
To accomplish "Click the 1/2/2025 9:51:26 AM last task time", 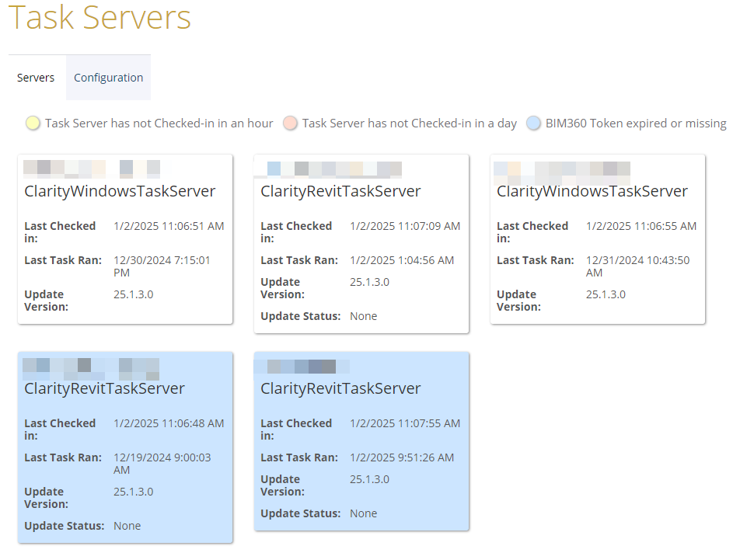I will (402, 457).
